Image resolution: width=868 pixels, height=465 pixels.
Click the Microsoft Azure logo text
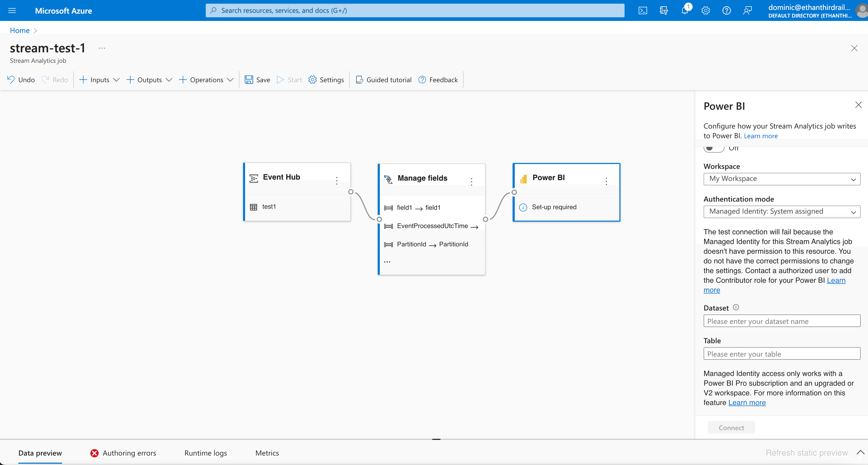pos(63,11)
